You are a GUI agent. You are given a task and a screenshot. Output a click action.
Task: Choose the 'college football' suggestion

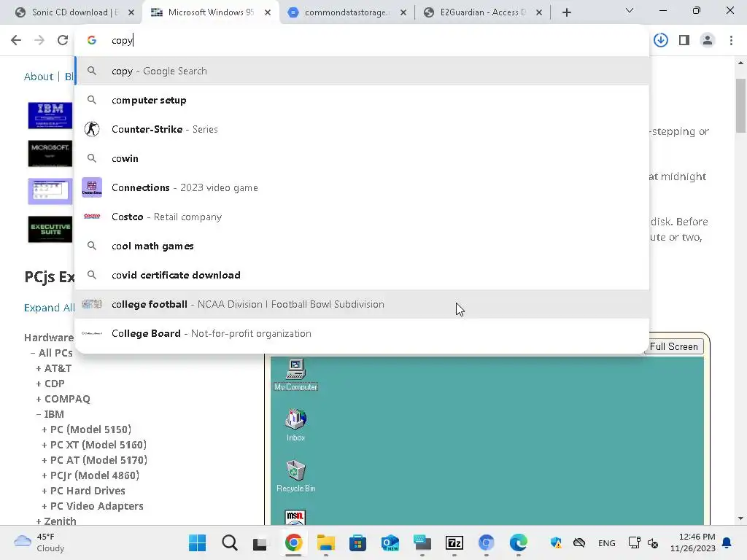[362, 304]
